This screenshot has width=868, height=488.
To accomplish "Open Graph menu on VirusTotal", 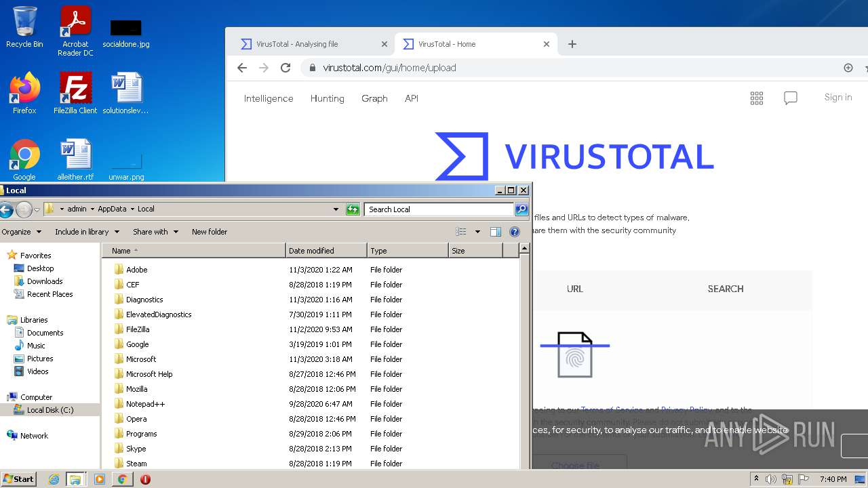I will pyautogui.click(x=374, y=98).
